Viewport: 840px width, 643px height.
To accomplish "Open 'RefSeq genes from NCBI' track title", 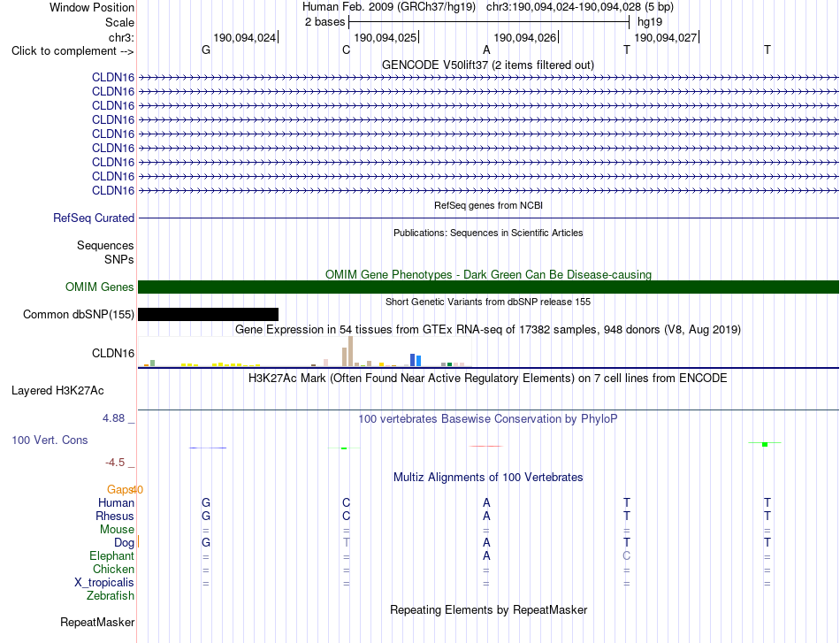I will tap(489, 205).
